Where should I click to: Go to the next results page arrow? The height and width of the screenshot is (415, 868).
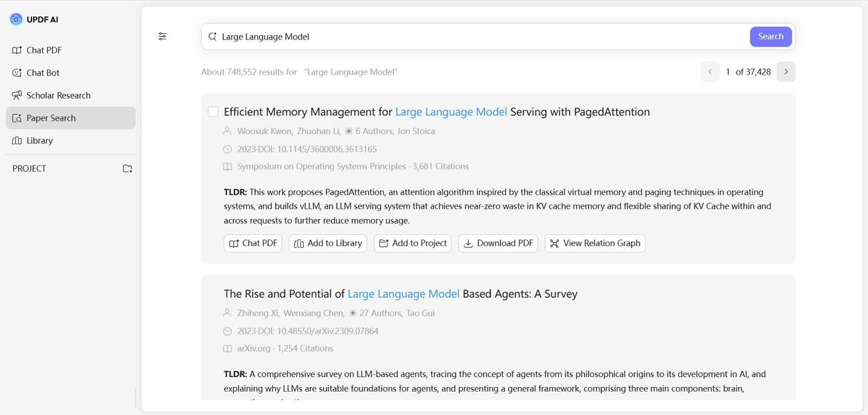pyautogui.click(x=785, y=71)
